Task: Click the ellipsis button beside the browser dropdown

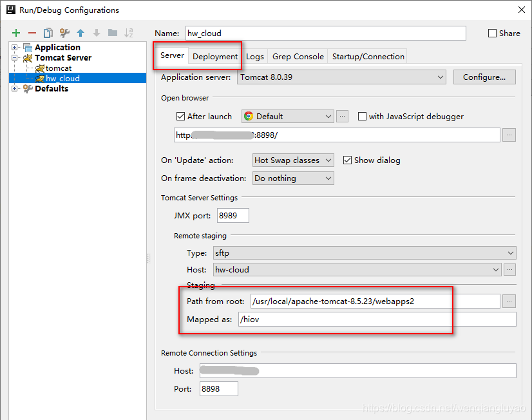Action: pos(343,117)
